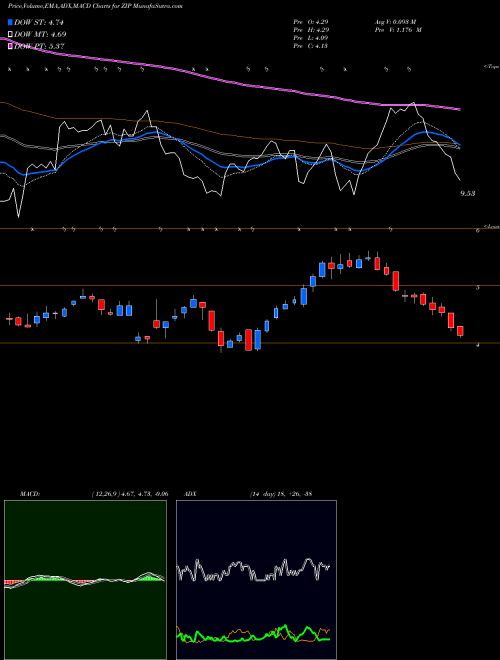Click the 'Pre H: 4.29' value
This screenshot has width=500, height=660.
[311, 30]
